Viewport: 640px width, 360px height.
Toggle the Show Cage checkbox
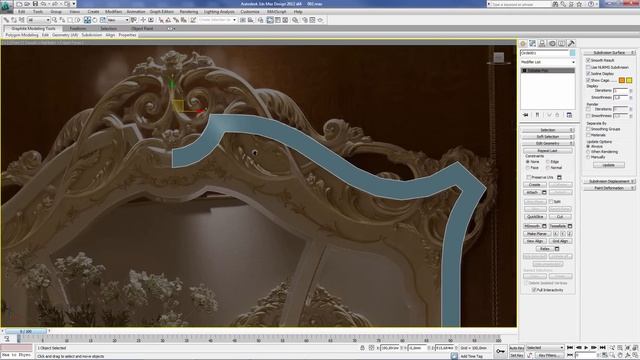click(588, 80)
